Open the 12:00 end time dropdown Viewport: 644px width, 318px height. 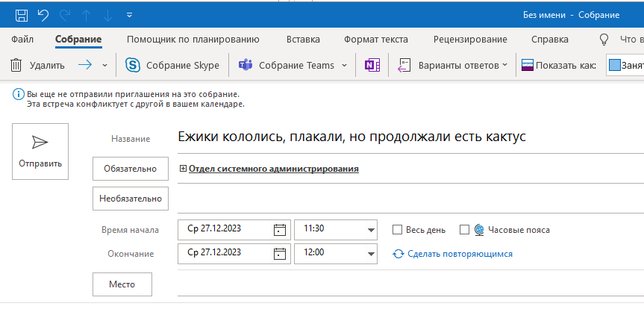(371, 254)
